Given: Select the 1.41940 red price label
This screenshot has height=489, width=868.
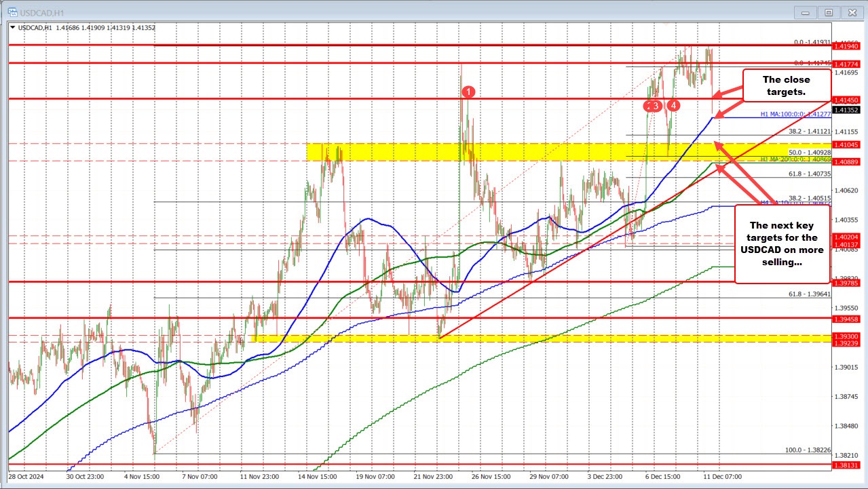Looking at the screenshot, I should click(x=848, y=46).
